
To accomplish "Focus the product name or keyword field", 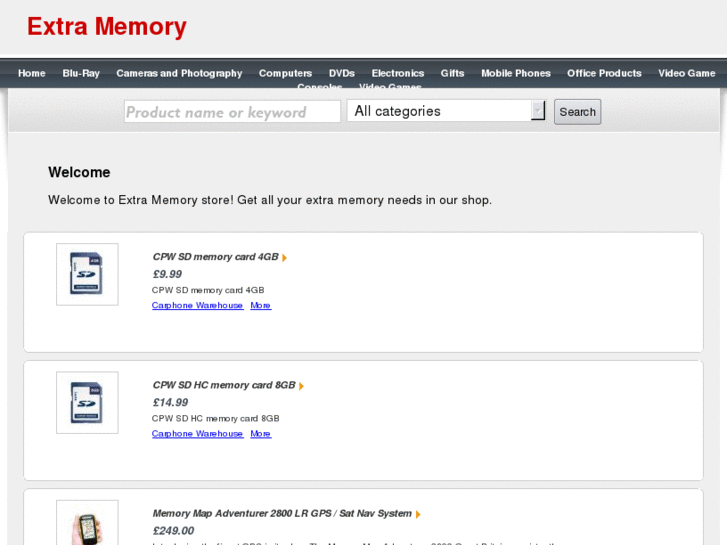I will coord(232,112).
